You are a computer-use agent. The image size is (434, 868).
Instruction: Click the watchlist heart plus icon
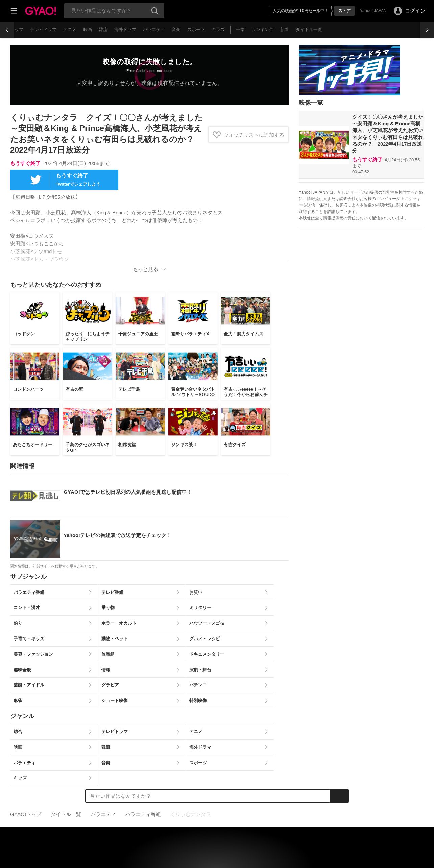pyautogui.click(x=216, y=135)
